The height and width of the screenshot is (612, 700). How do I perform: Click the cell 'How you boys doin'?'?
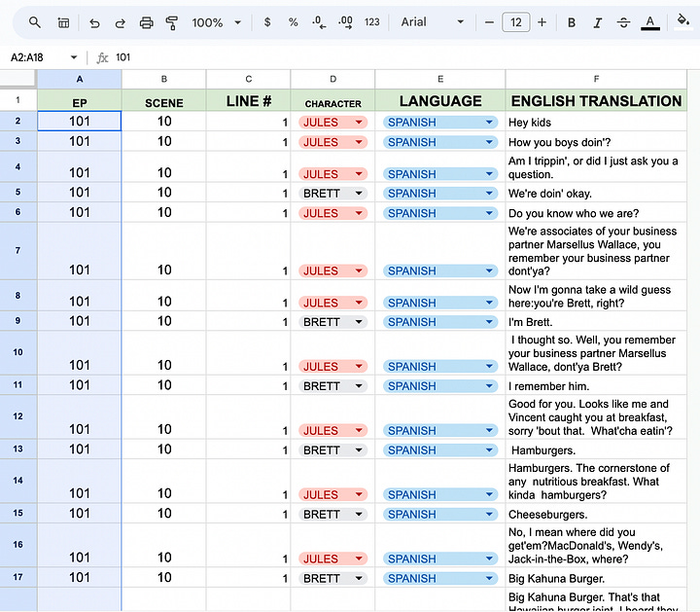pos(596,141)
